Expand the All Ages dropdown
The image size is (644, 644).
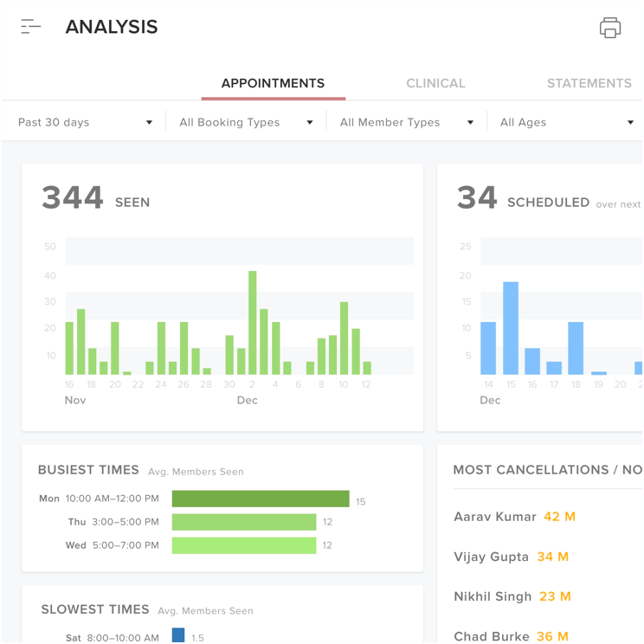[x=567, y=122]
